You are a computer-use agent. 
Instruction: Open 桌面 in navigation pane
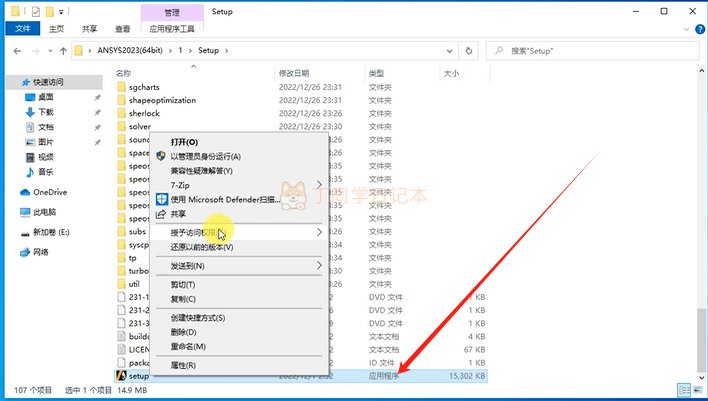46,97
